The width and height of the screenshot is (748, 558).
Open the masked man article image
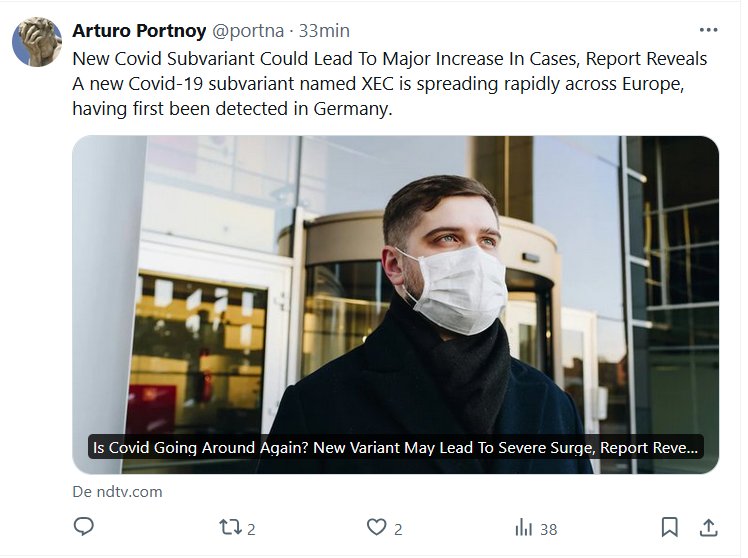pos(395,290)
